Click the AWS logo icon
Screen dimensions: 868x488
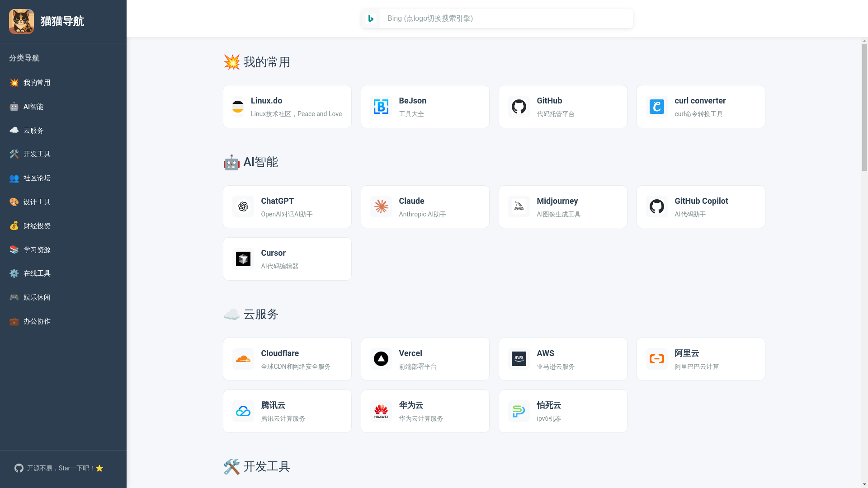[x=519, y=359]
